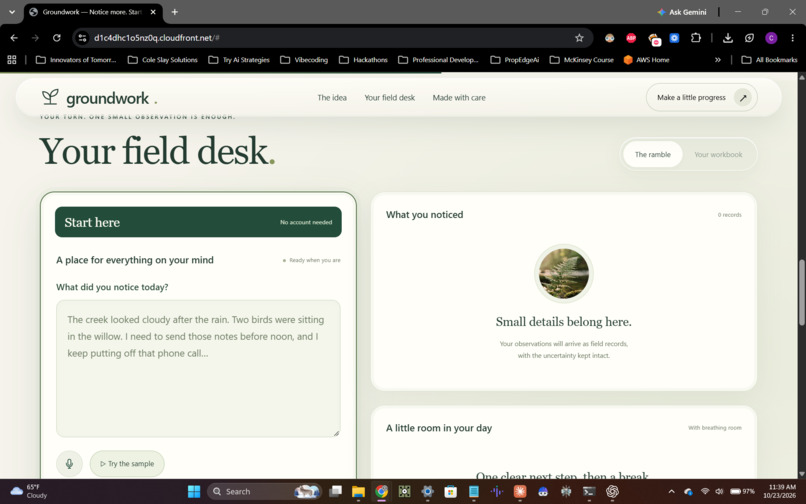Open the Vibecoding bookmark folder
The image size is (806, 504).
pyautogui.click(x=304, y=60)
